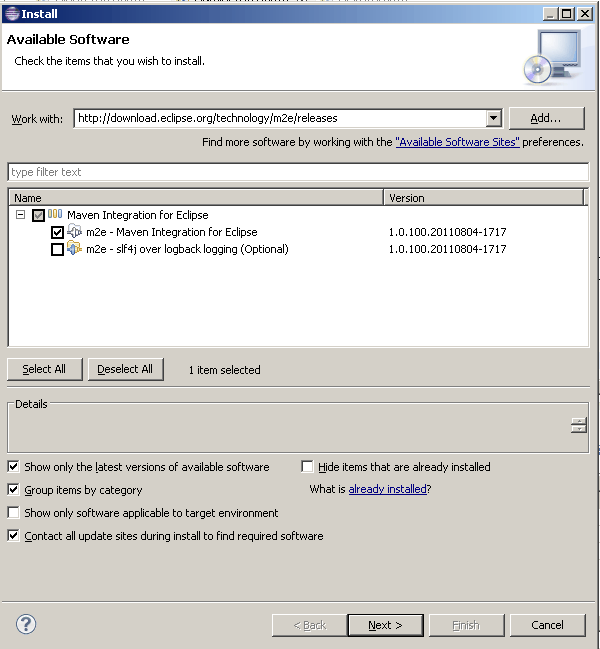Click the Version column header
Screen dimensions: 600x649
484,198
